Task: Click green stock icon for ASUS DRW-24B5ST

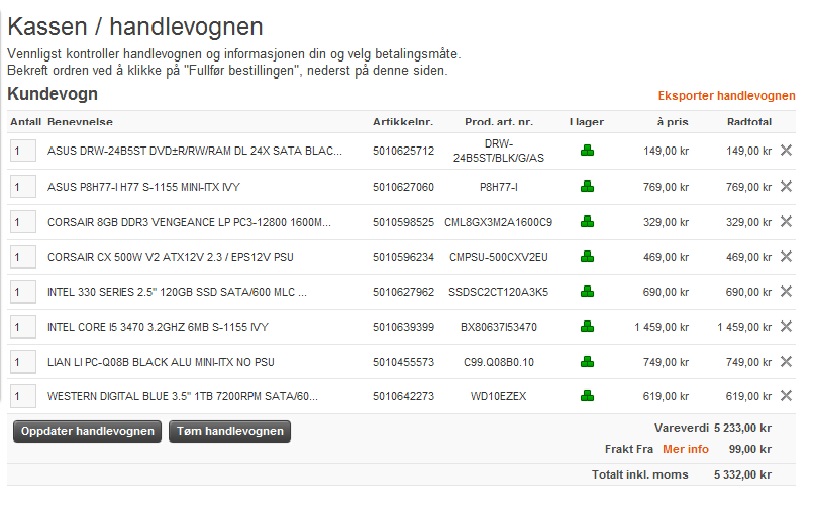Action: click(588, 150)
